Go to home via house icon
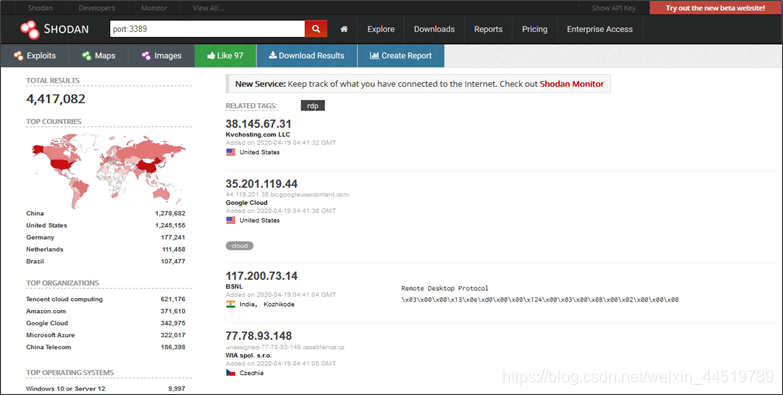The height and width of the screenshot is (395, 783). 344,29
